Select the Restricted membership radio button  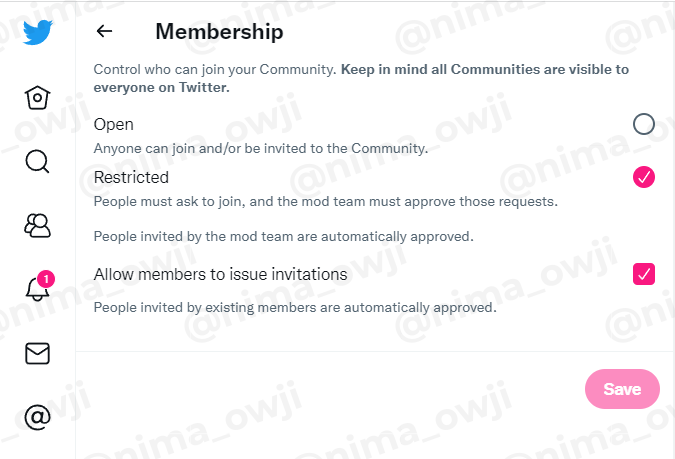coord(644,177)
